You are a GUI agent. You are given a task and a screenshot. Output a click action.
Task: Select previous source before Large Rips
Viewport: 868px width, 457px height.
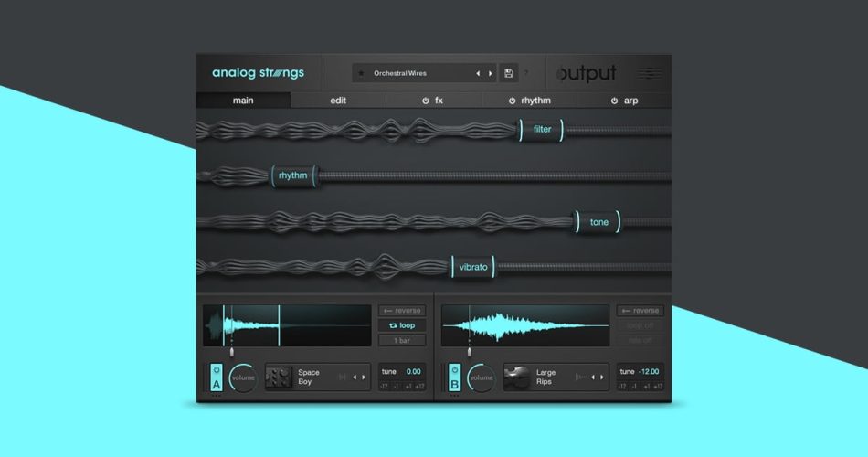[592, 377]
